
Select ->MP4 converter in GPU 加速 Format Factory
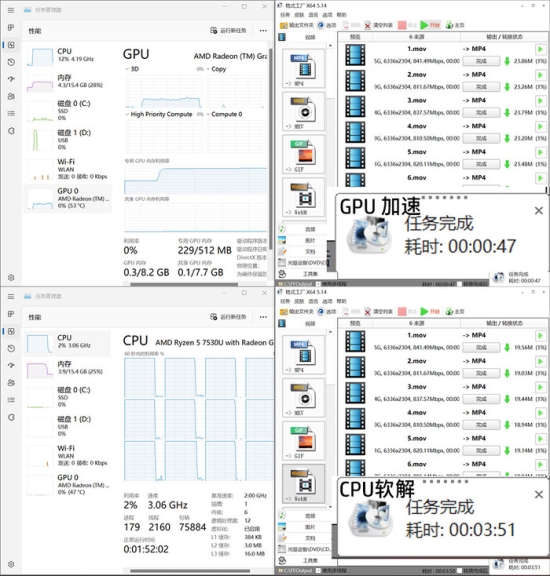(303, 68)
